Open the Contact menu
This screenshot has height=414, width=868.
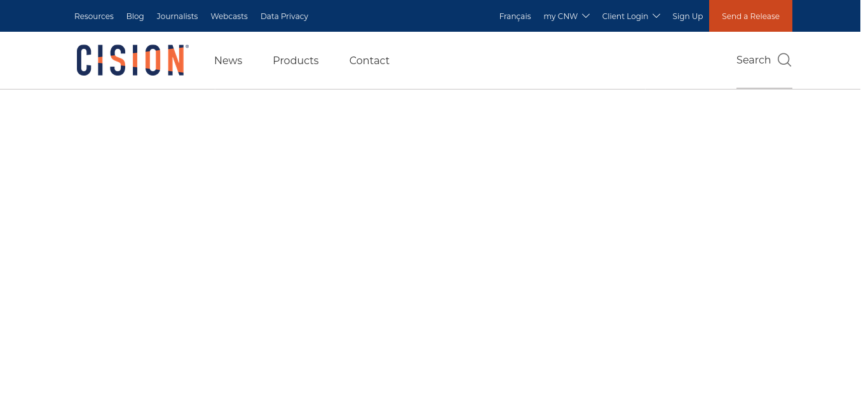tap(369, 60)
